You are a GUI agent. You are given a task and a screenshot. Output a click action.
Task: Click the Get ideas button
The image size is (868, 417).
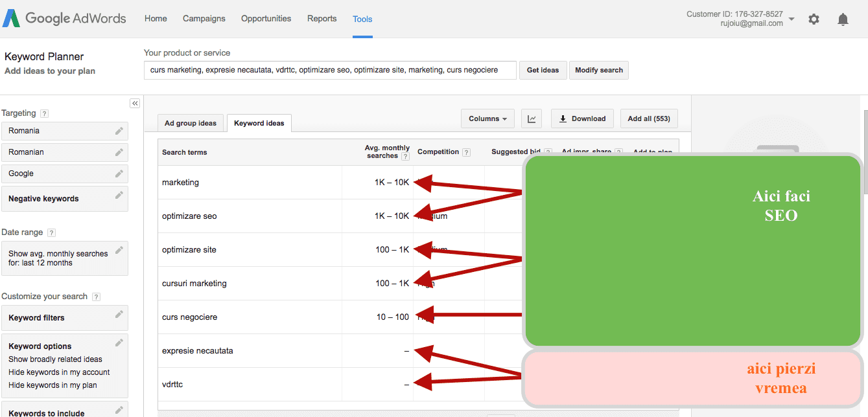tap(543, 70)
